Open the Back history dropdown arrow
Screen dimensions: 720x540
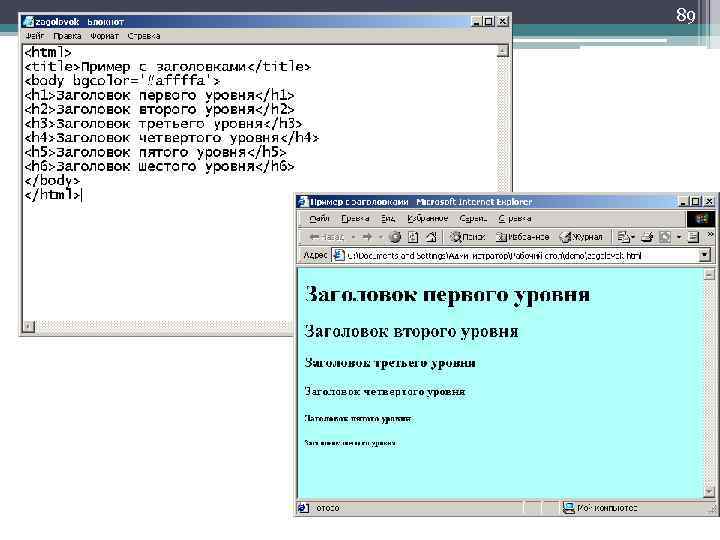(353, 237)
